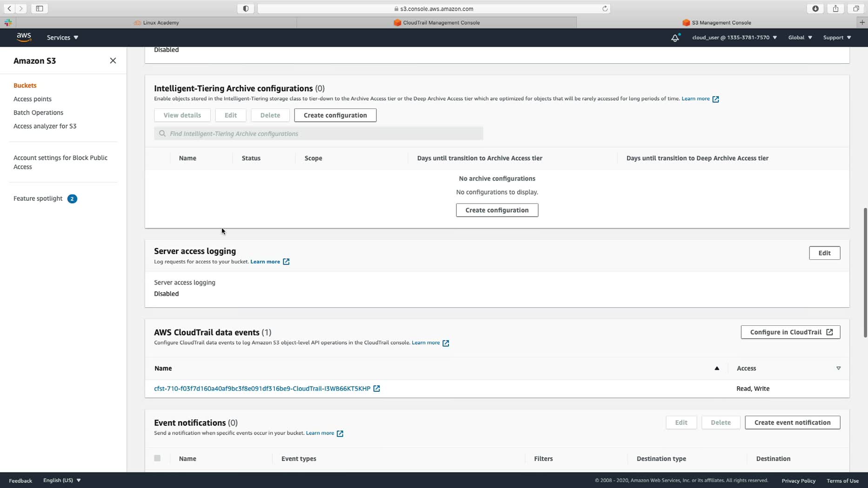Click the privacy shield icon near the address bar
Viewport: 868px width, 488px height.
246,8
